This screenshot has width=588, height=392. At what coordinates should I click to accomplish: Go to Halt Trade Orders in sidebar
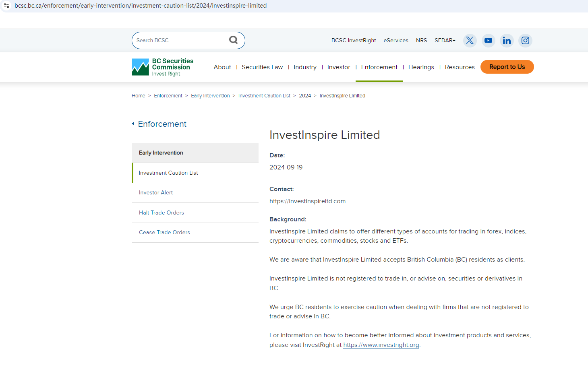(161, 213)
